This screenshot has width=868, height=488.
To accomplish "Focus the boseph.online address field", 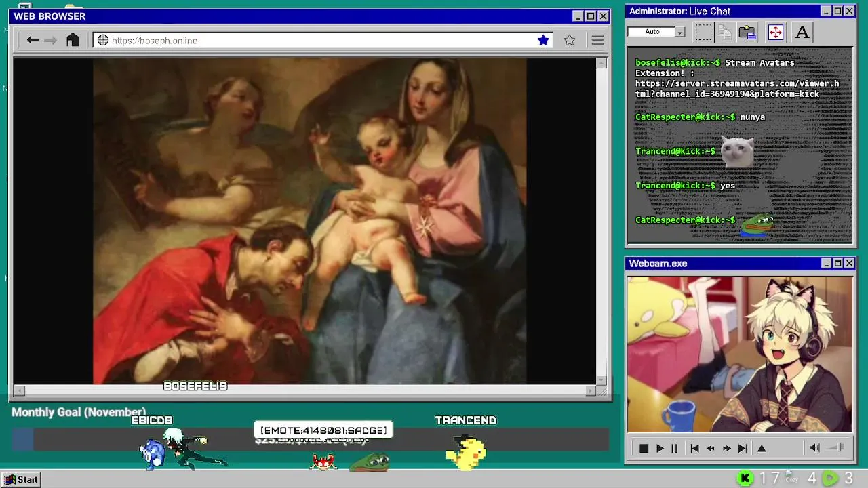I will [x=322, y=40].
